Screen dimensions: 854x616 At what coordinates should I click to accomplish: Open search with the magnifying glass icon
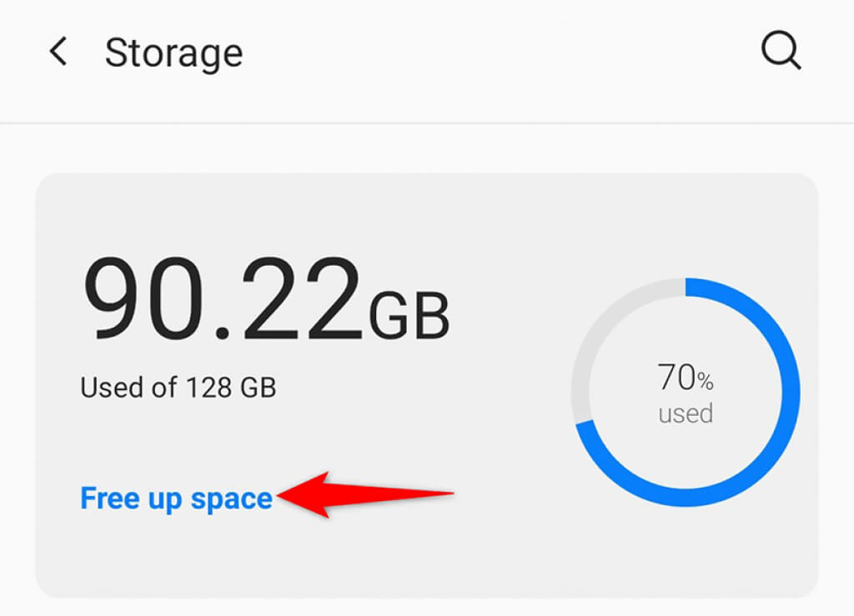(781, 53)
